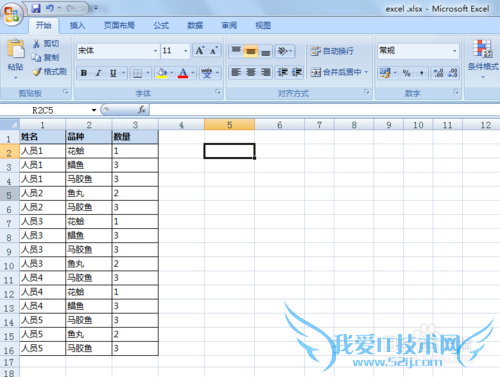
Task: Toggle italic formatting
Action: click(x=98, y=73)
